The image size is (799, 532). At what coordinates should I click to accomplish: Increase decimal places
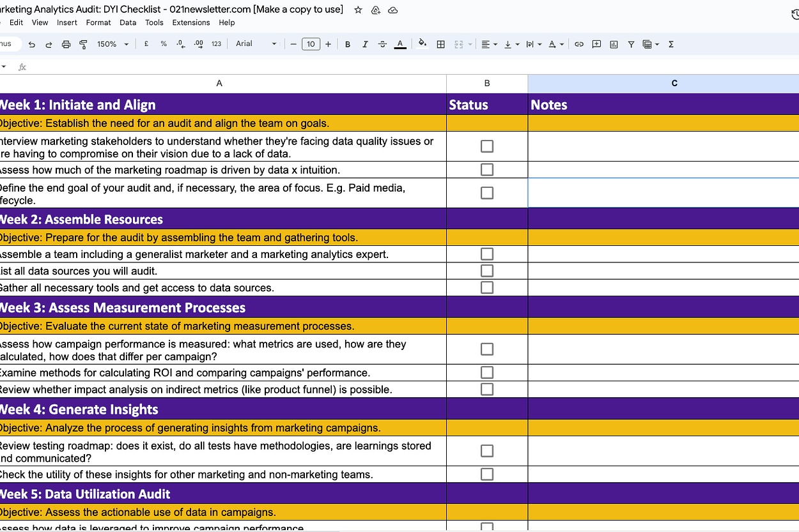click(x=198, y=44)
